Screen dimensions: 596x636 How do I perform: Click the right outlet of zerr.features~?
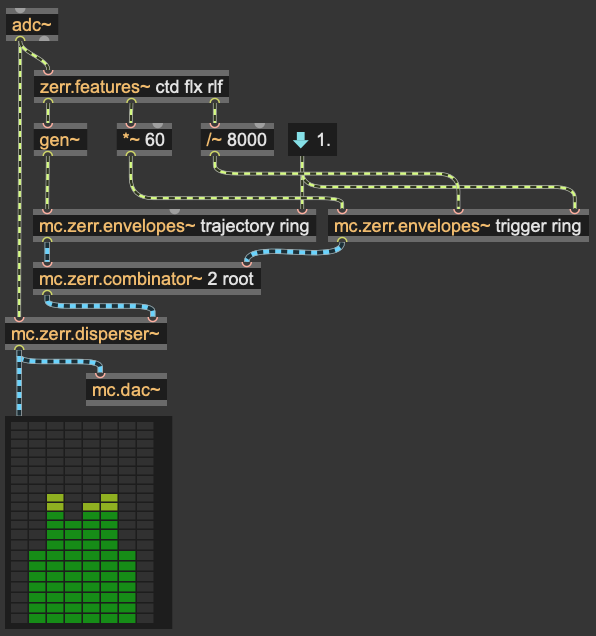click(x=215, y=101)
